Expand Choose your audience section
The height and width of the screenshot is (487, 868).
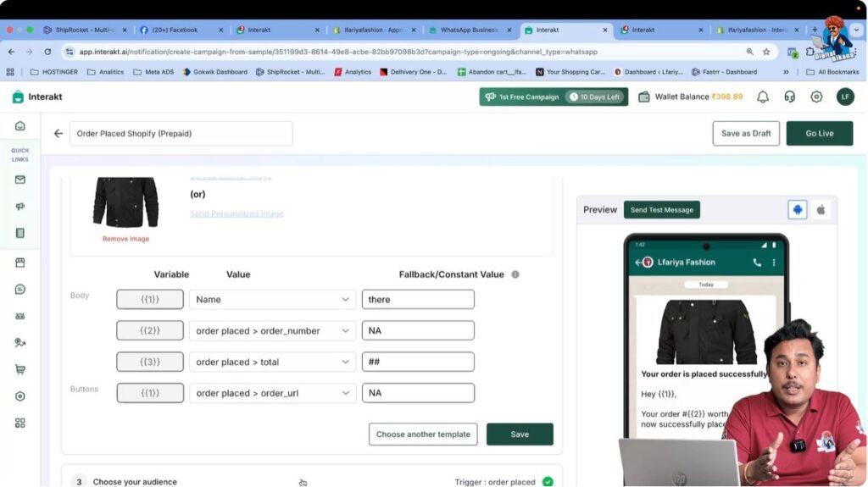point(312,481)
